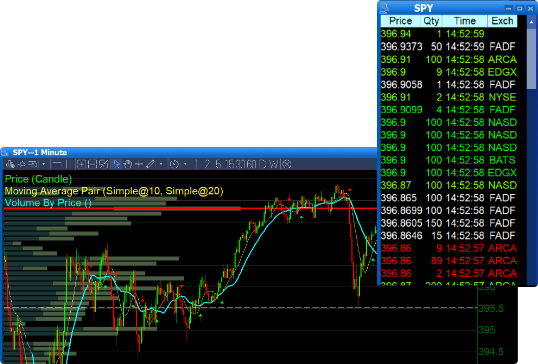Click the second chart toolbar icon
Viewport: 538px width, 364px height.
(x=22, y=164)
